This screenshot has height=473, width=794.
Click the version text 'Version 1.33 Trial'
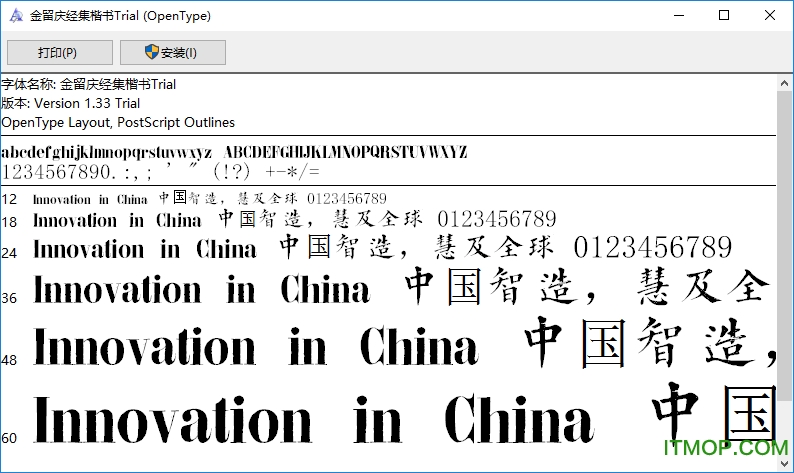87,103
